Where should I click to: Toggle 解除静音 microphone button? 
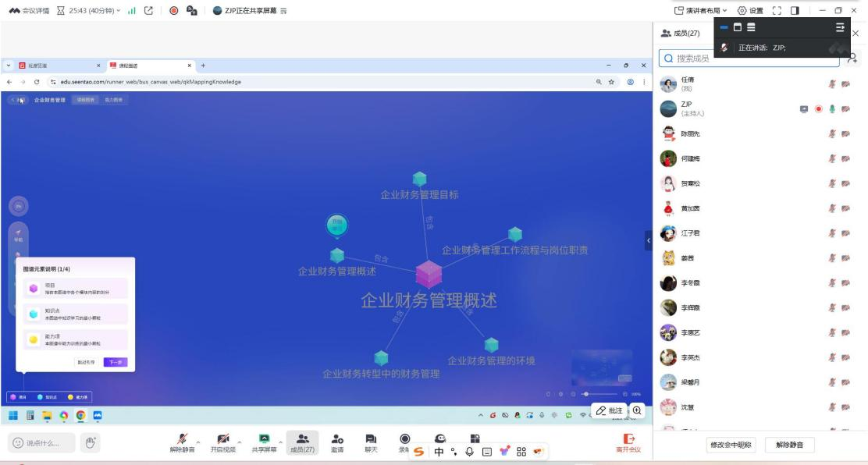click(182, 442)
